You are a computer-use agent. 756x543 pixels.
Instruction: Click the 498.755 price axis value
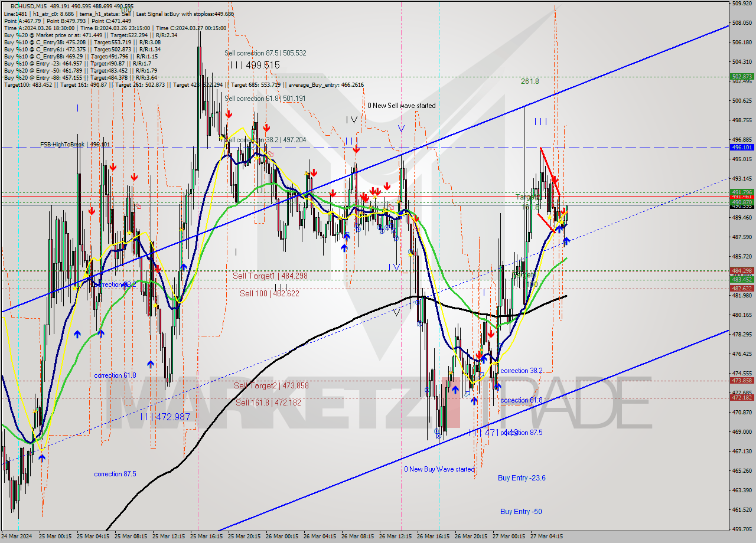[x=742, y=120]
